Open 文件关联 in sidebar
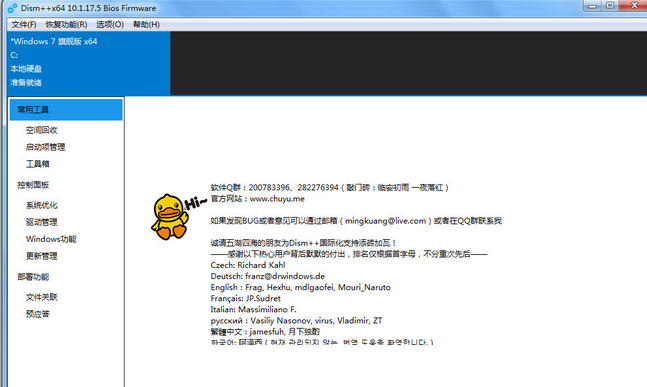 42,297
